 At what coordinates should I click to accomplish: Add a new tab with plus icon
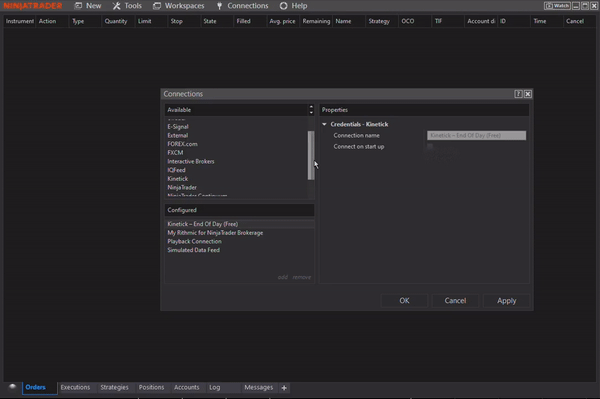pyautogui.click(x=284, y=388)
